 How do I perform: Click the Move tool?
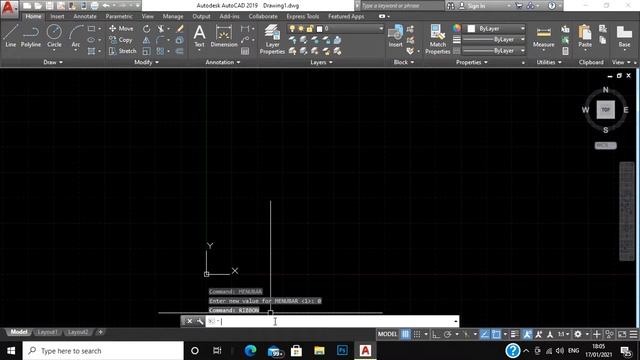click(x=121, y=29)
